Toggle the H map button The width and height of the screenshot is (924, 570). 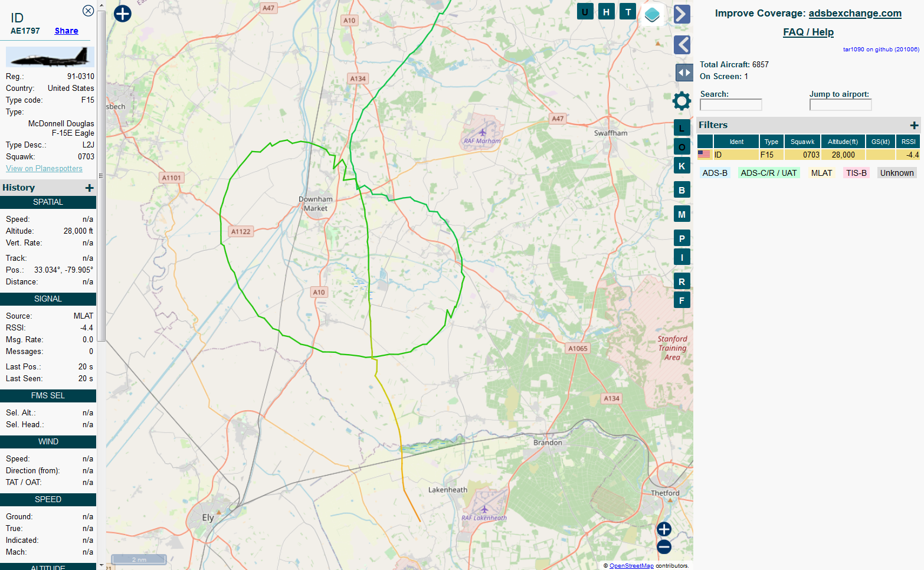click(607, 11)
